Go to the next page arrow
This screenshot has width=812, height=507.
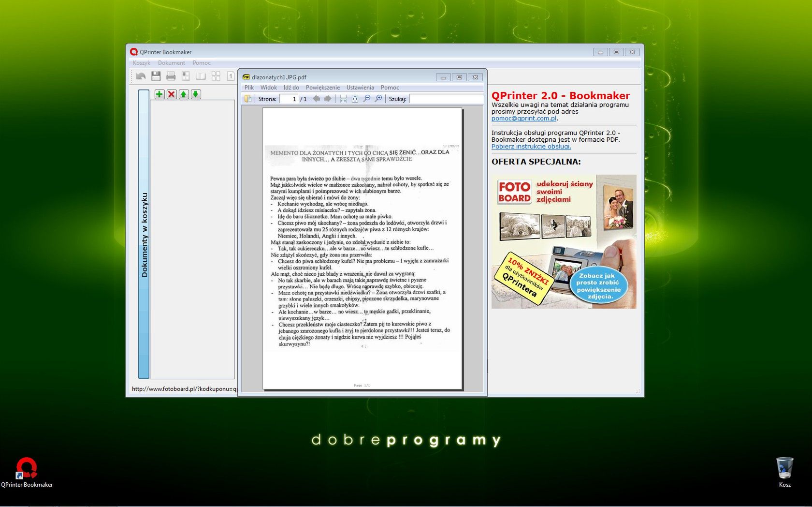tap(328, 99)
